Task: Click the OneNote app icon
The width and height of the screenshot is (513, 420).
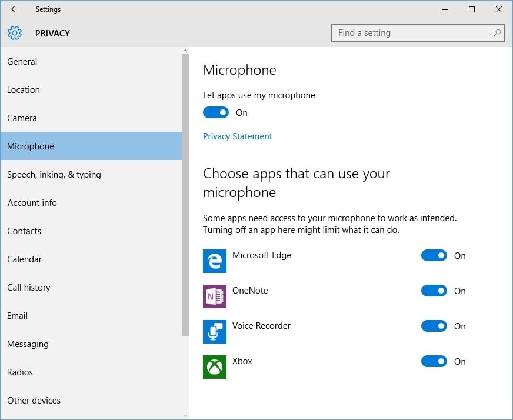Action: point(215,296)
